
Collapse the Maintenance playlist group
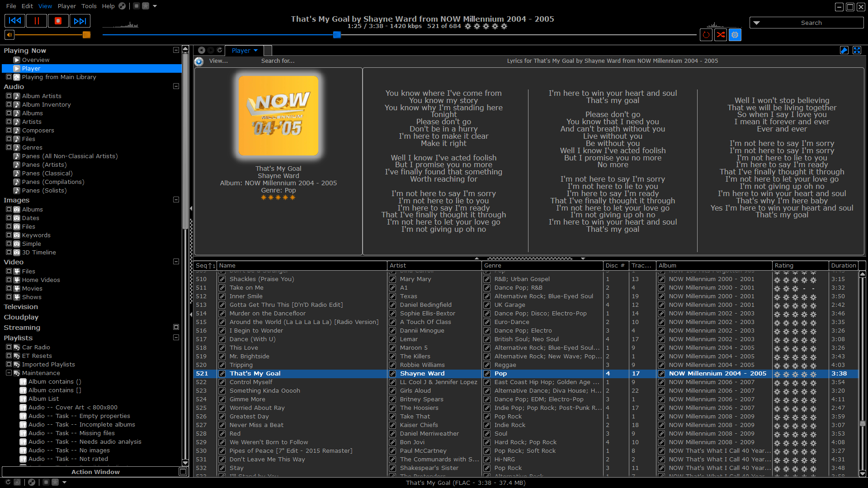coord(9,373)
